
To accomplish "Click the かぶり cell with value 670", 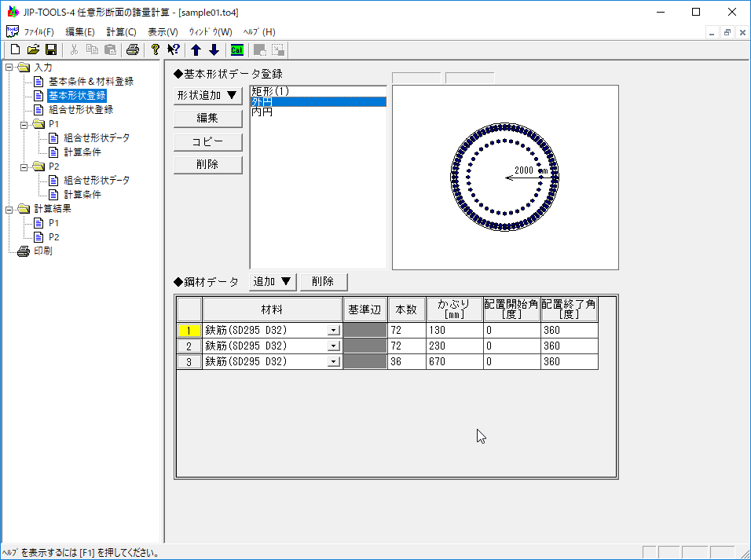I will pos(454,362).
